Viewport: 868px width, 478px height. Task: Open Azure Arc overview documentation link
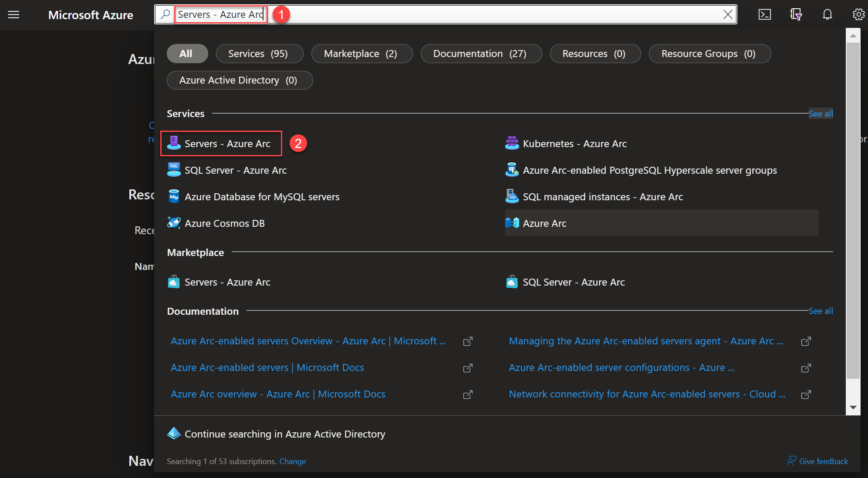pos(278,394)
